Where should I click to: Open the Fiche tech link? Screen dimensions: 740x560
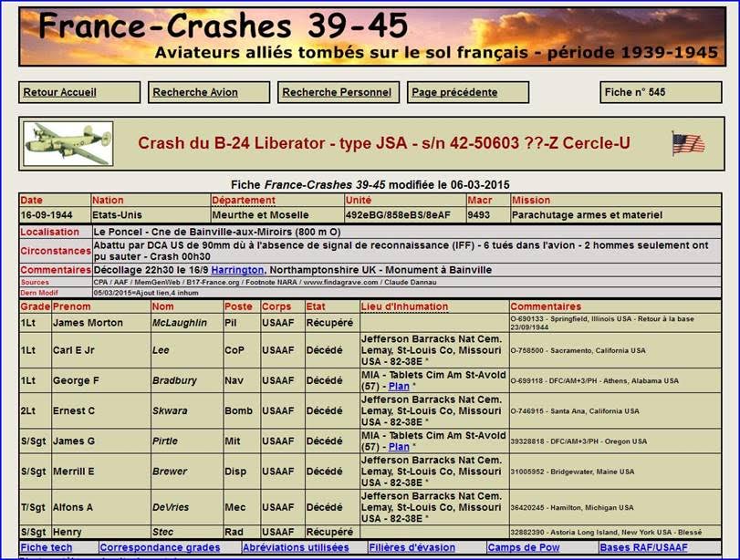(x=47, y=547)
